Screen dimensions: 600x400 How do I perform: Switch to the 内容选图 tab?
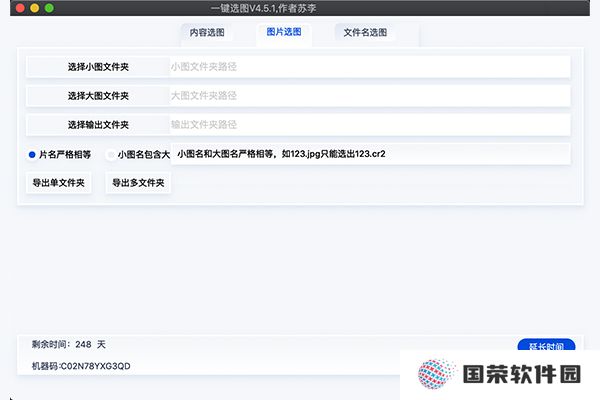(207, 33)
